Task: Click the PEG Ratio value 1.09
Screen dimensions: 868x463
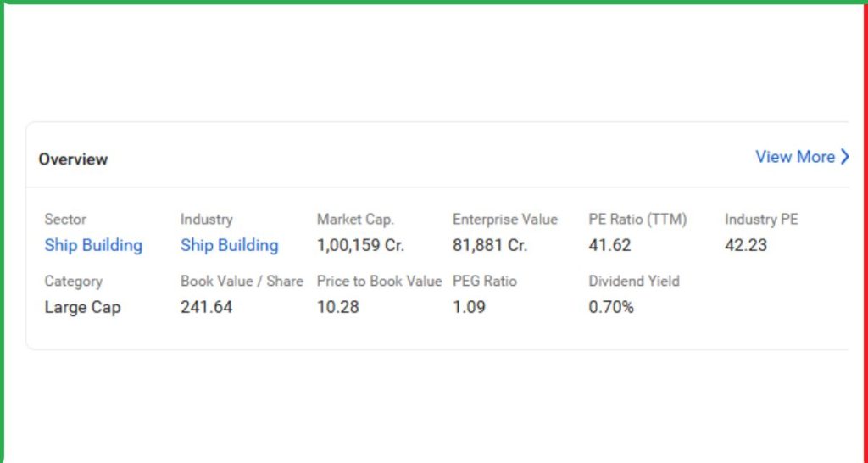Action: click(x=469, y=308)
